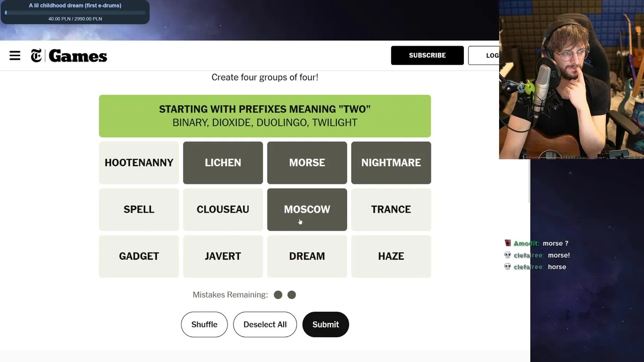This screenshot has width=644, height=362.
Task: Submit the selected group of words
Action: [326, 324]
